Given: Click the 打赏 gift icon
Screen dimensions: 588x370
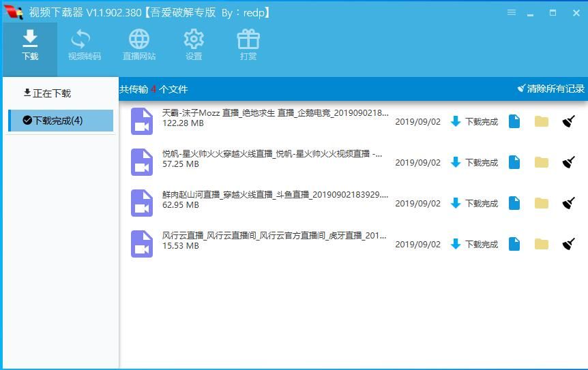Looking at the screenshot, I should click(248, 45).
